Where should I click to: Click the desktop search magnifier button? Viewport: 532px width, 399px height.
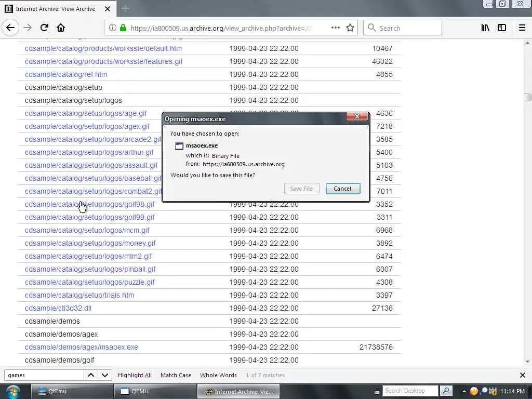pos(446,391)
